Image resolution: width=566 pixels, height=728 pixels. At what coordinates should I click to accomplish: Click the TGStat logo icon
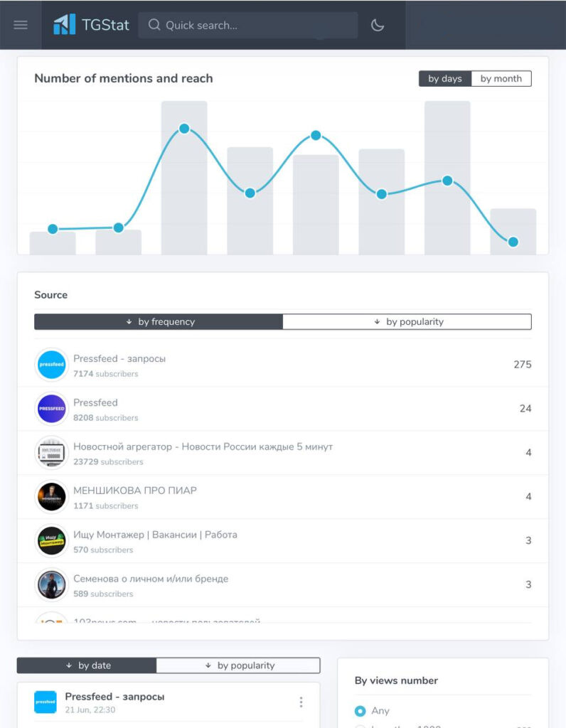pyautogui.click(x=65, y=25)
